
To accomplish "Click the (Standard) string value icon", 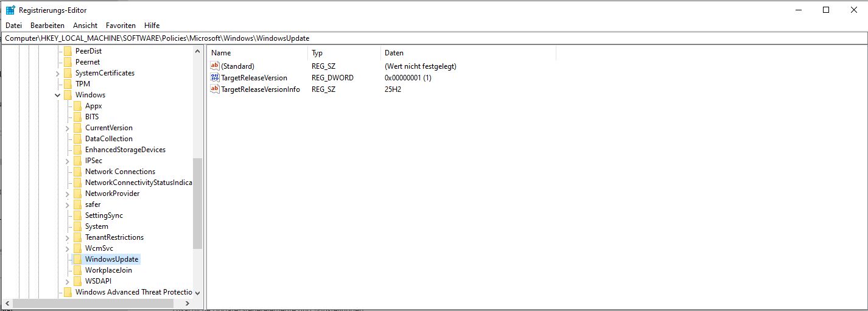I will 214,66.
